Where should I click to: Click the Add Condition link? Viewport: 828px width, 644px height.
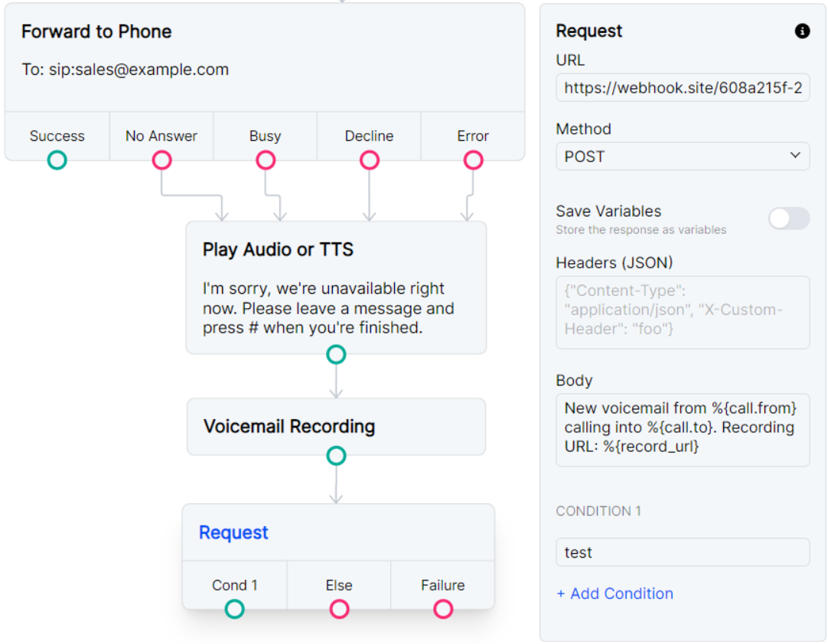[615, 594]
